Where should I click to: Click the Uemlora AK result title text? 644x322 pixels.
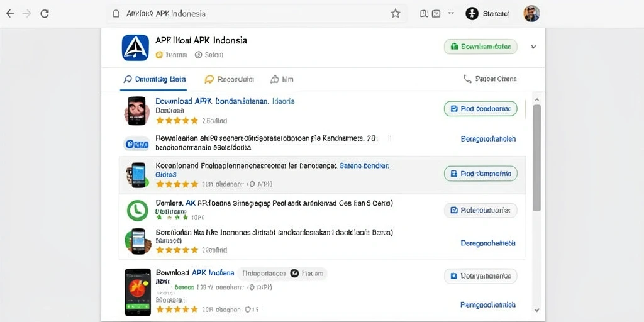tap(274, 203)
